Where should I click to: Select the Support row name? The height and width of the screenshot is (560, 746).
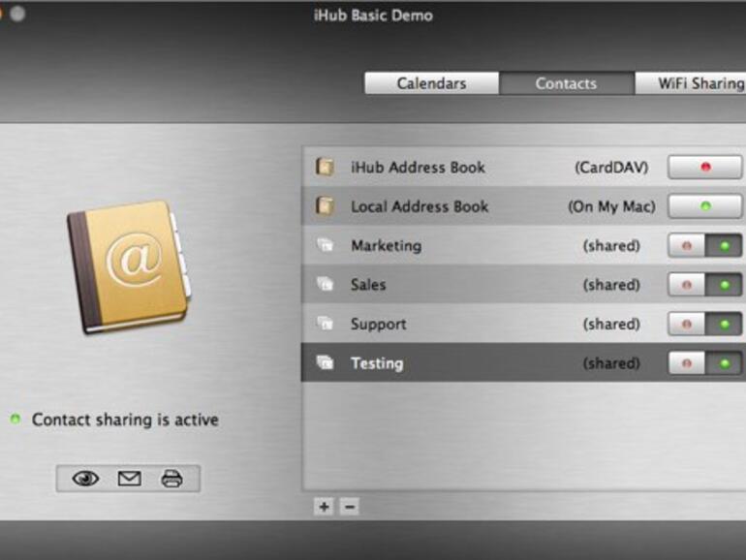pos(379,325)
